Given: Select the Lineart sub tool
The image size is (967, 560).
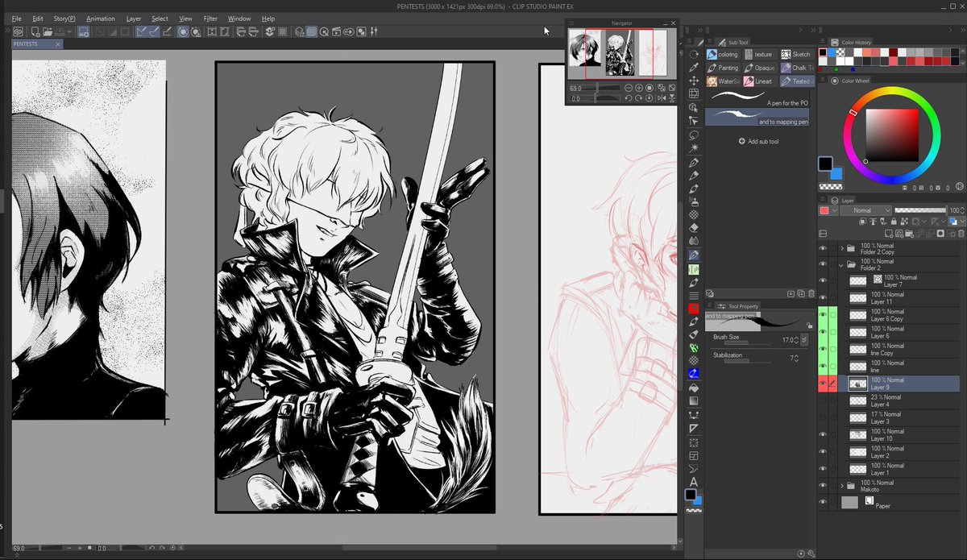Looking at the screenshot, I should (x=761, y=81).
